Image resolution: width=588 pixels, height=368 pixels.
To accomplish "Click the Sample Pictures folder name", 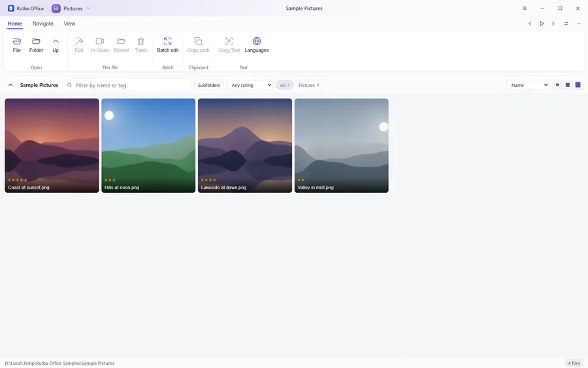I will point(39,85).
